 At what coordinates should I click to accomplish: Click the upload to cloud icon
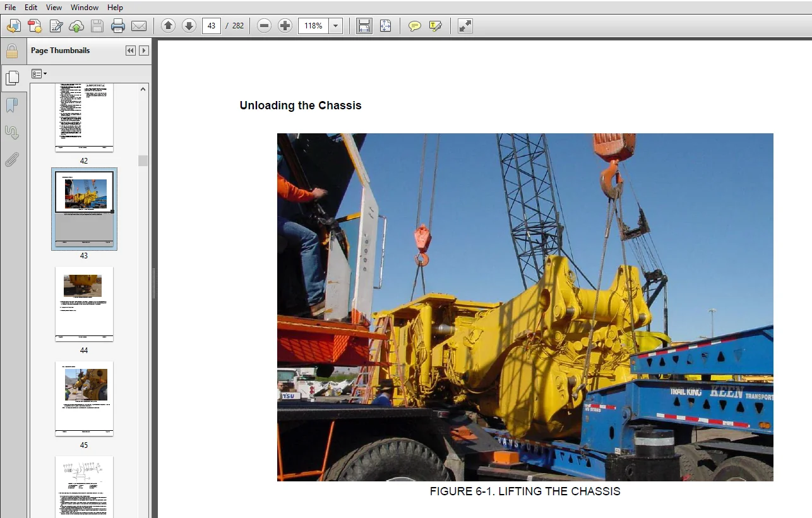[x=76, y=26]
